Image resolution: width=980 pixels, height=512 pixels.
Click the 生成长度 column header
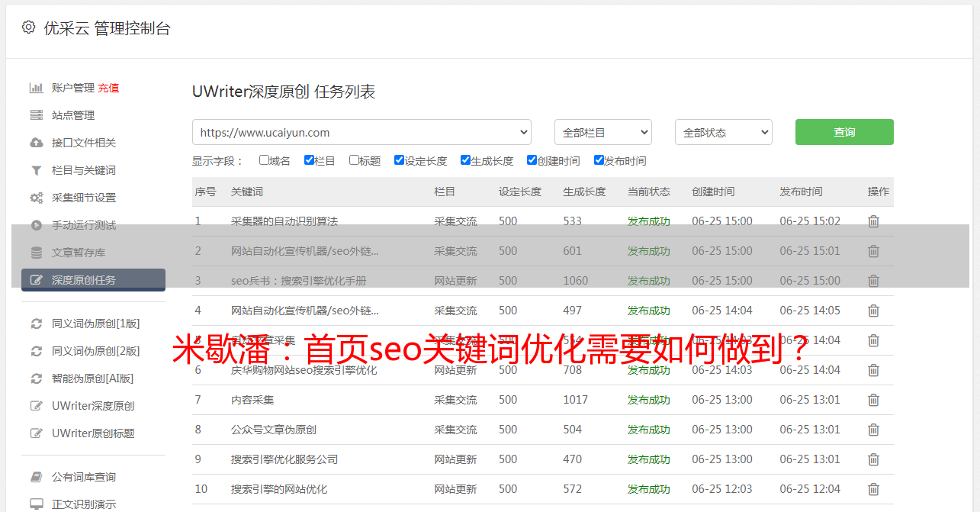pyautogui.click(x=584, y=192)
